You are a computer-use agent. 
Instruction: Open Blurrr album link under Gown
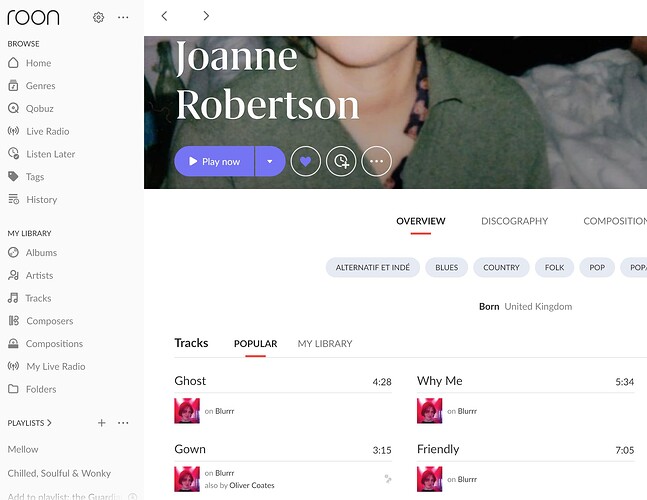click(x=224, y=473)
